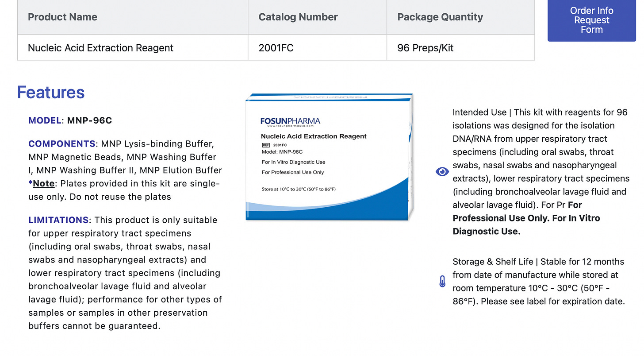Click the Package Quantity column header
Screen dimensions: 644x356
(x=460, y=17)
